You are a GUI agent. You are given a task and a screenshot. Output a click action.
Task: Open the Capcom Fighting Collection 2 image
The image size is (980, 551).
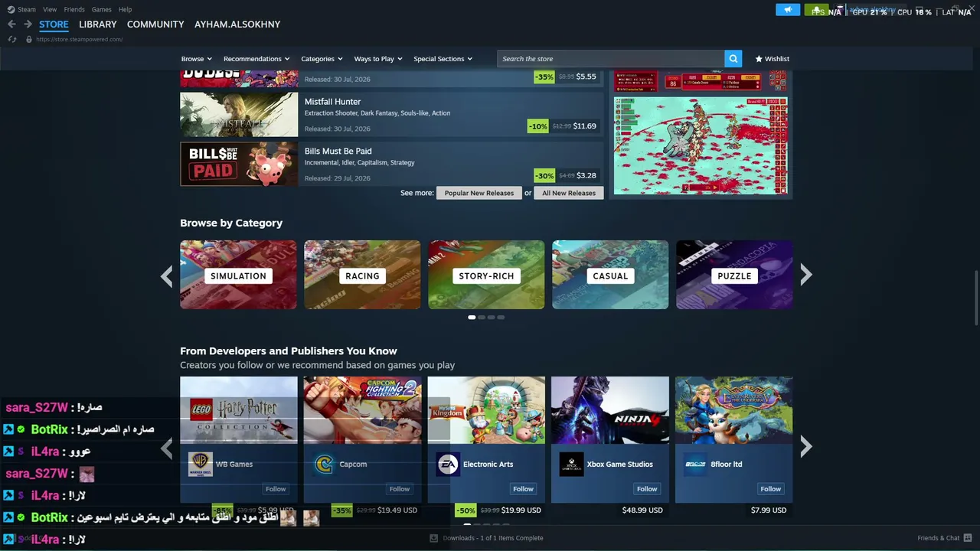pos(363,410)
